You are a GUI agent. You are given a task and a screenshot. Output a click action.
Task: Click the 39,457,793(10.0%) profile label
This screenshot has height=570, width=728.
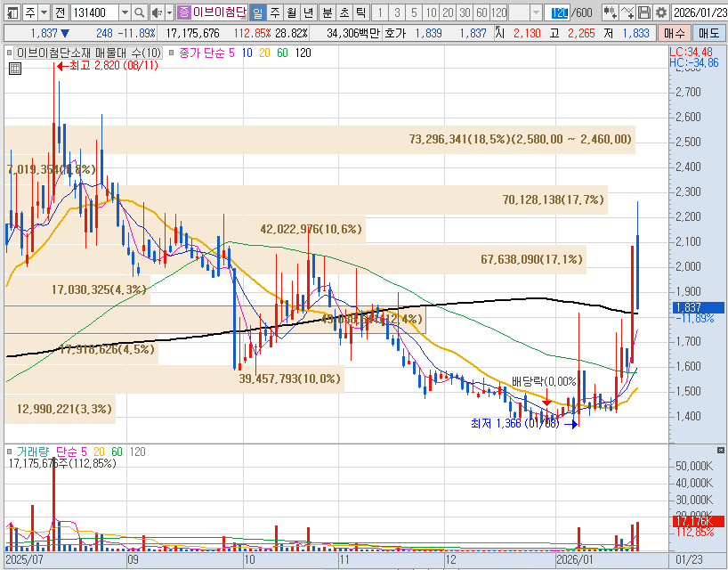290,379
